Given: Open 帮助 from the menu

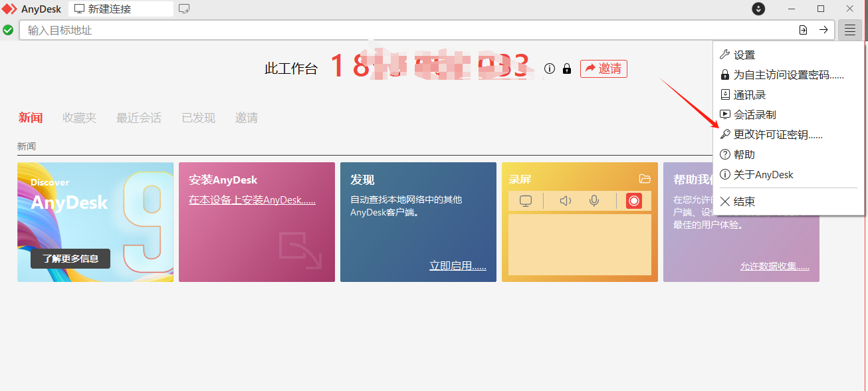Looking at the screenshot, I should [x=788, y=155].
